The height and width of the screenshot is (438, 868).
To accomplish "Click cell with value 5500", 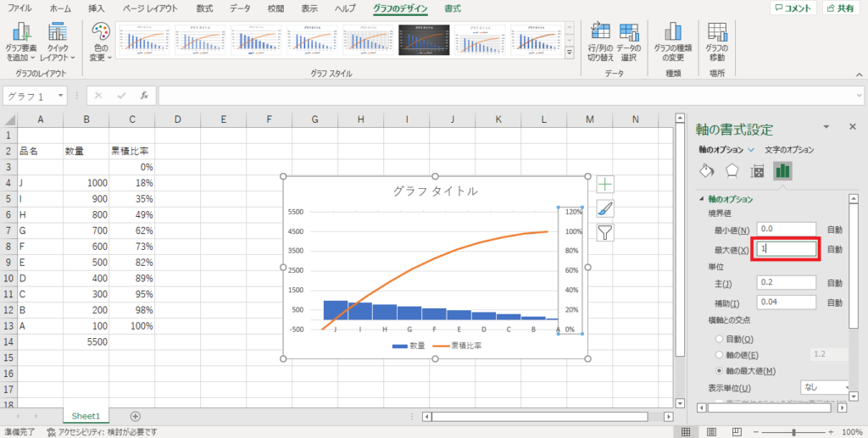I will tap(86, 341).
